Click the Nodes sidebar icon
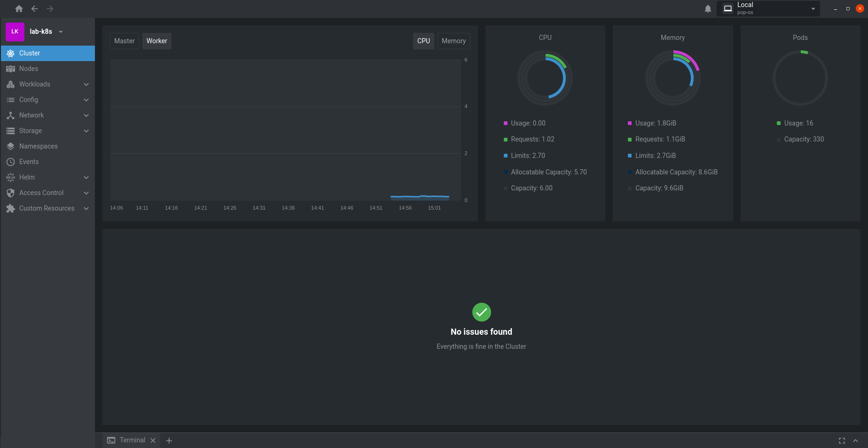The height and width of the screenshot is (448, 868). tap(10, 69)
